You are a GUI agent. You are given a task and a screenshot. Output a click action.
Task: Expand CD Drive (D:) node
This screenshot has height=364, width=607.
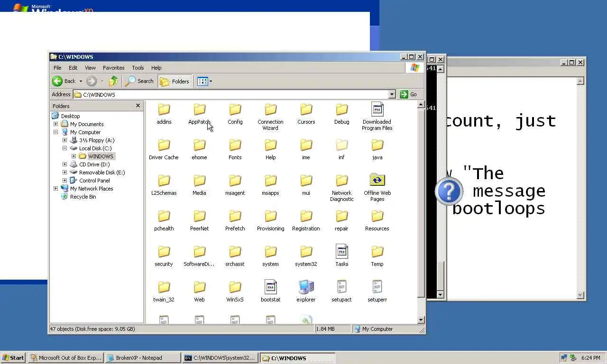64,164
